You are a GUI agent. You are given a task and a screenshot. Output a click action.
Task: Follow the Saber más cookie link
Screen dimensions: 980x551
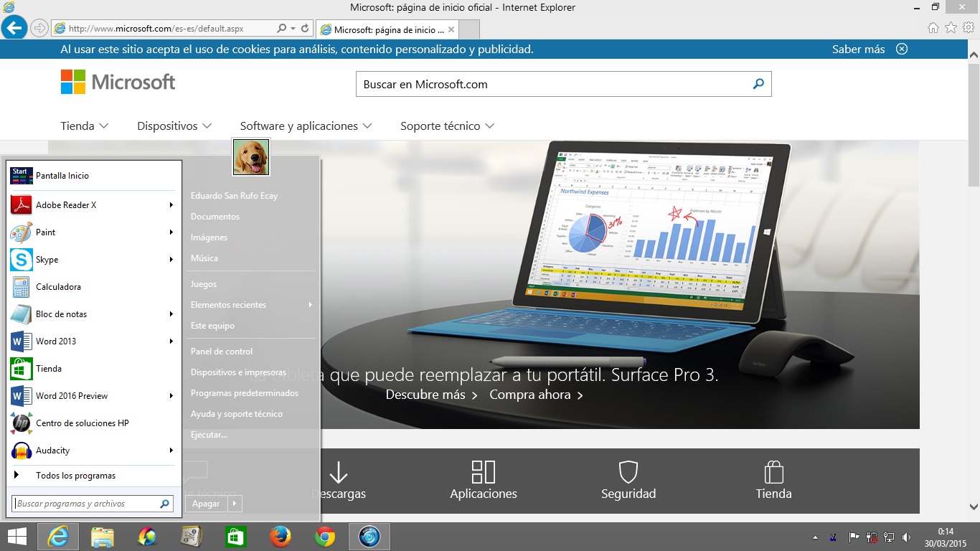(859, 50)
